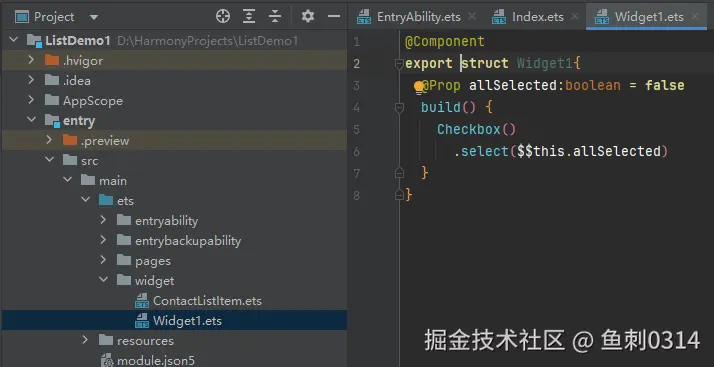Expand the .preview folder
The width and height of the screenshot is (714, 367).
tap(49, 140)
